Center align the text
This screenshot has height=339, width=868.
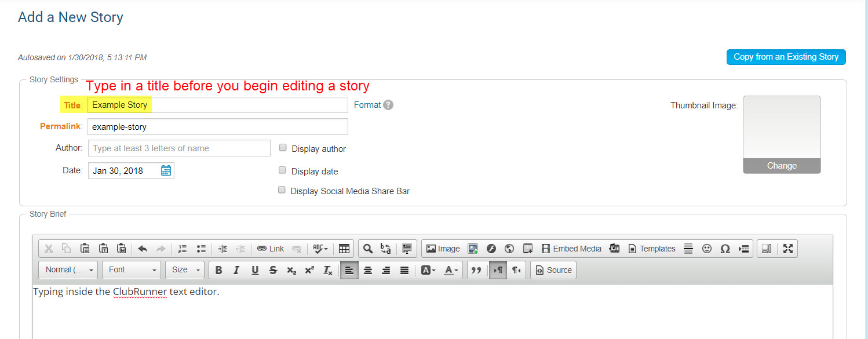(x=368, y=270)
